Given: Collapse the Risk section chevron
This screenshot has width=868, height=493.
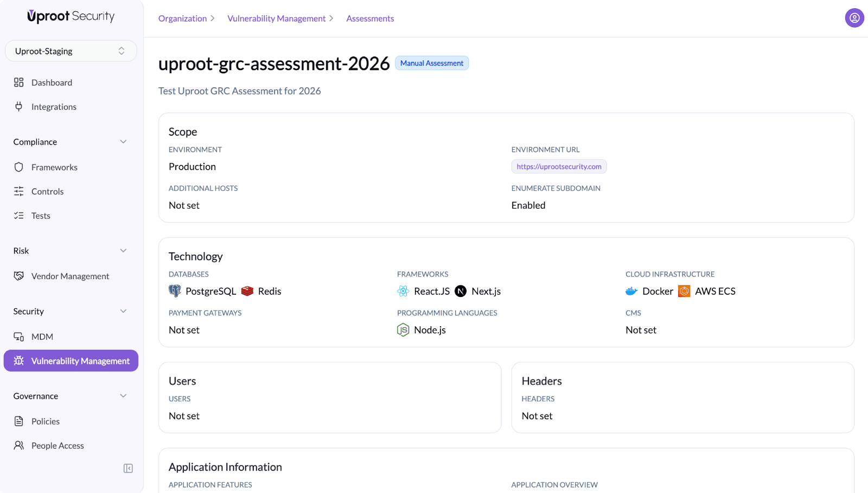Looking at the screenshot, I should tap(123, 251).
